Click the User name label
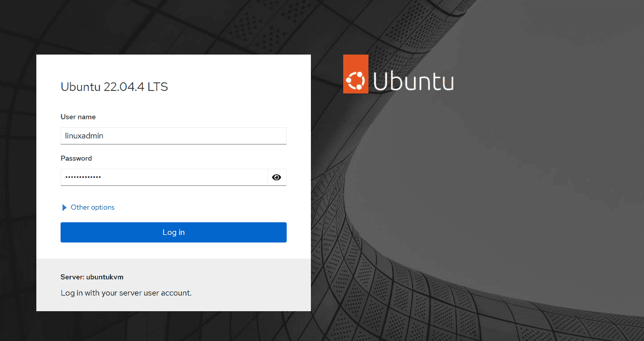Image resolution: width=644 pixels, height=341 pixels. [78, 117]
